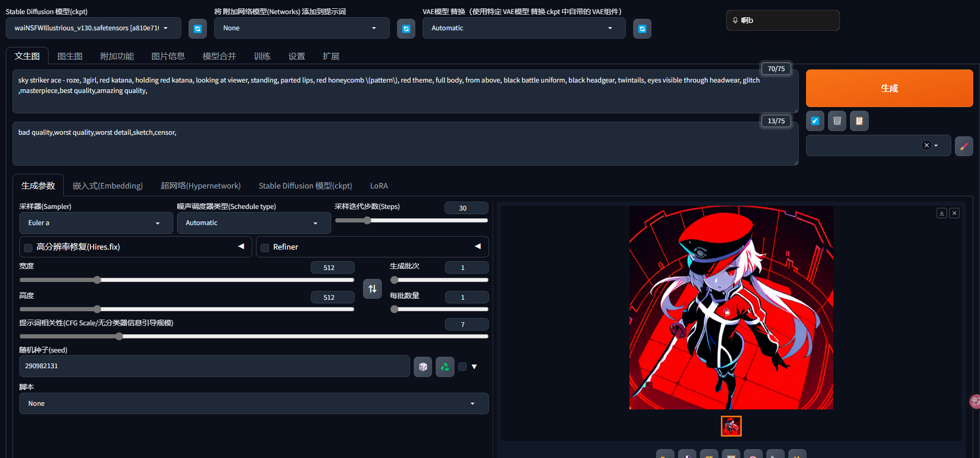The height and width of the screenshot is (458, 980).
Task: Open the 扩展 tab
Action: (x=331, y=56)
